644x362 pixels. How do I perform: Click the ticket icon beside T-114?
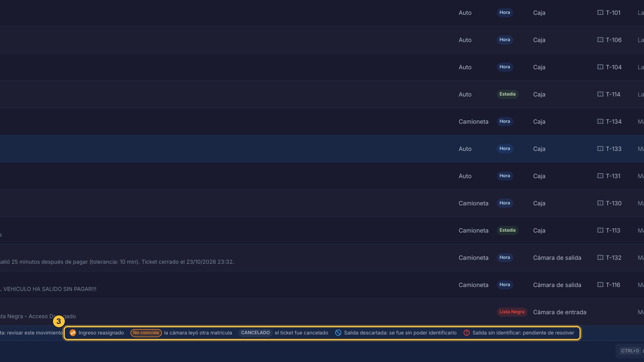coord(600,94)
